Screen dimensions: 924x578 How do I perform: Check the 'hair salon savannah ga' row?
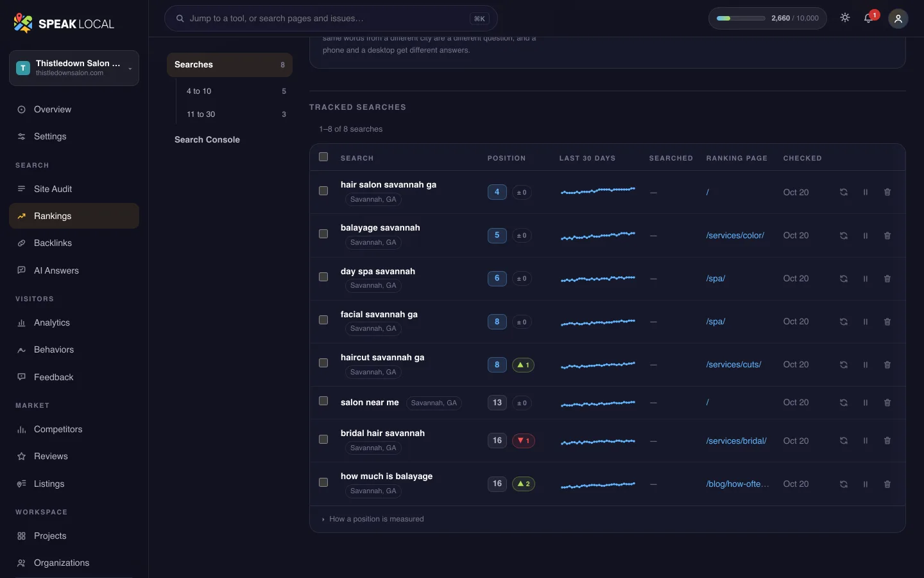(323, 191)
